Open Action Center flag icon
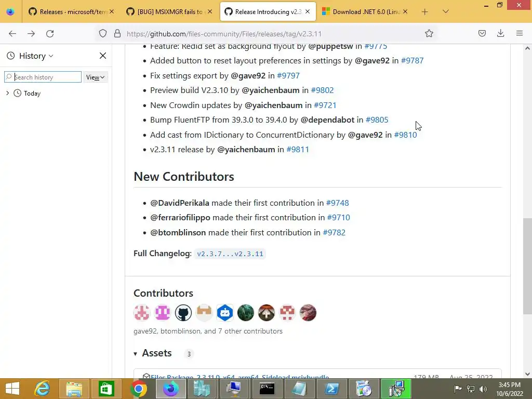Viewport: 532px width, 399px height. coord(458,389)
